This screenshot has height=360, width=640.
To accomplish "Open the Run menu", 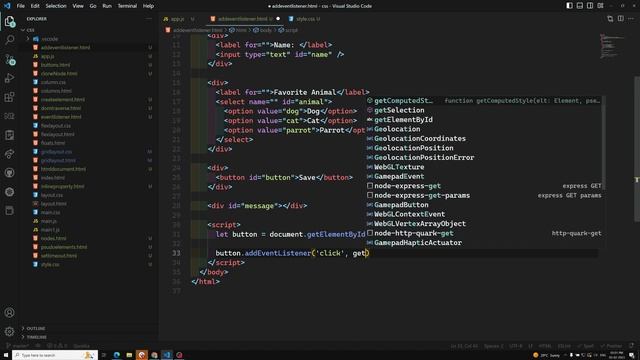I will click(107, 6).
